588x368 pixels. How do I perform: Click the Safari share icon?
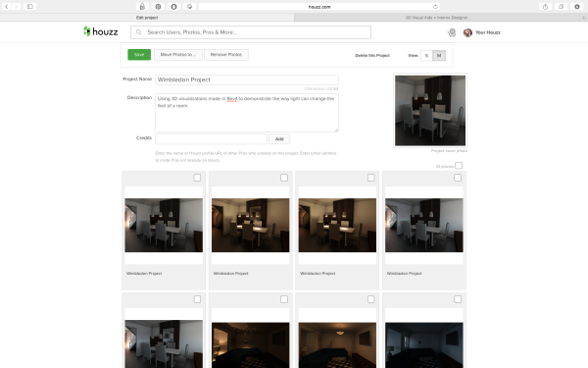click(x=545, y=7)
